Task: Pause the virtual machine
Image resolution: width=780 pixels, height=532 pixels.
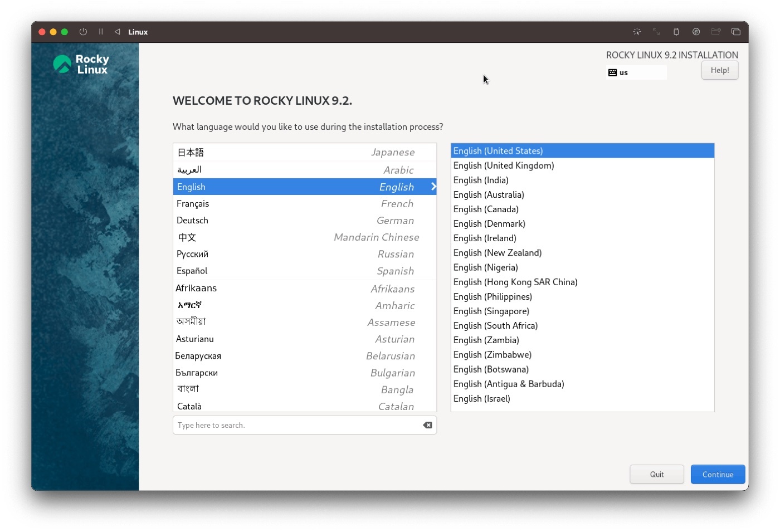Action: 101,32
